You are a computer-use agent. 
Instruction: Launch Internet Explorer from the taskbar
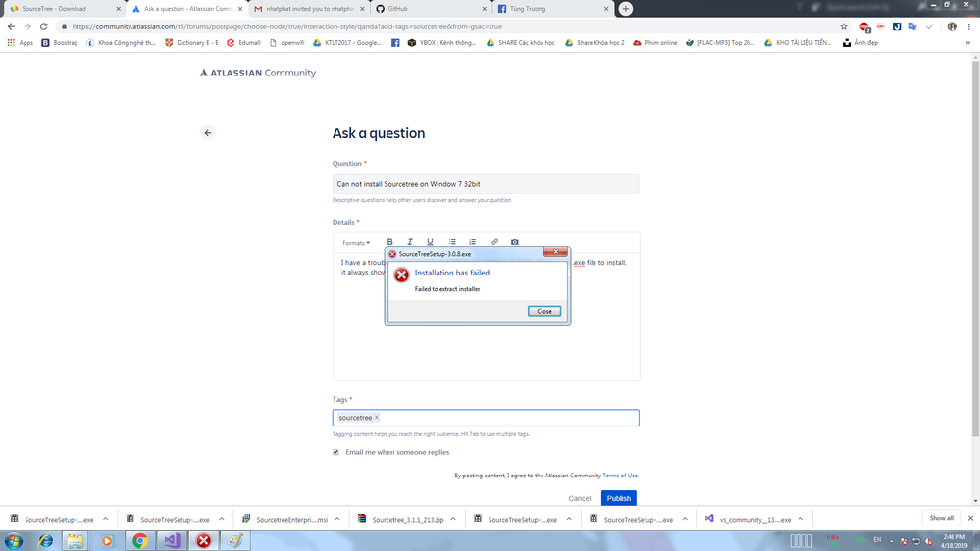(45, 541)
